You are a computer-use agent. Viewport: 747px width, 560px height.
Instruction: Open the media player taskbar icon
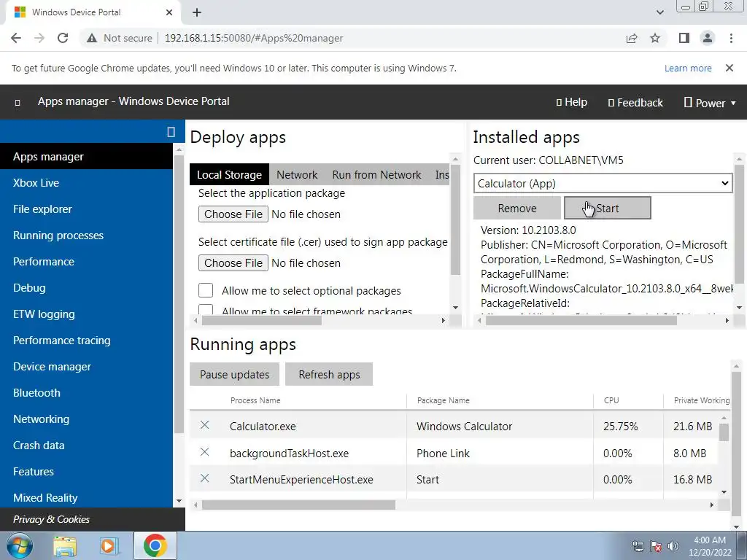pyautogui.click(x=109, y=545)
